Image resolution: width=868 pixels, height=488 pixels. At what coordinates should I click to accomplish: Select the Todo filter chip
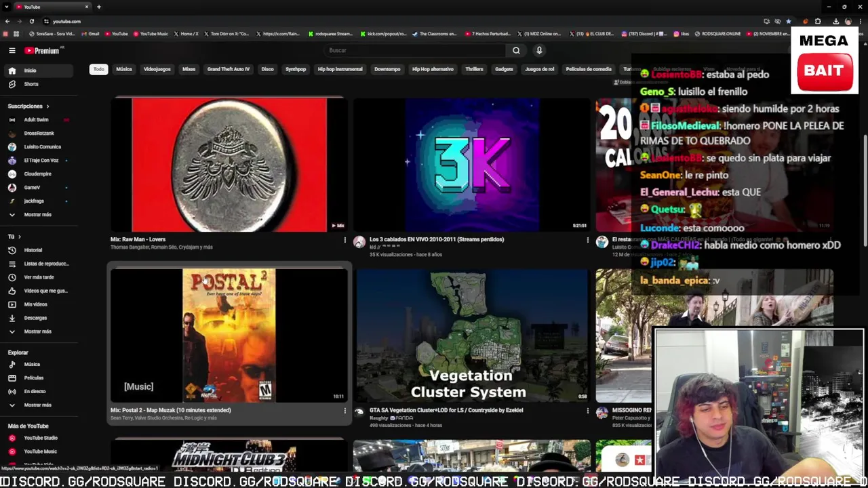coord(99,69)
